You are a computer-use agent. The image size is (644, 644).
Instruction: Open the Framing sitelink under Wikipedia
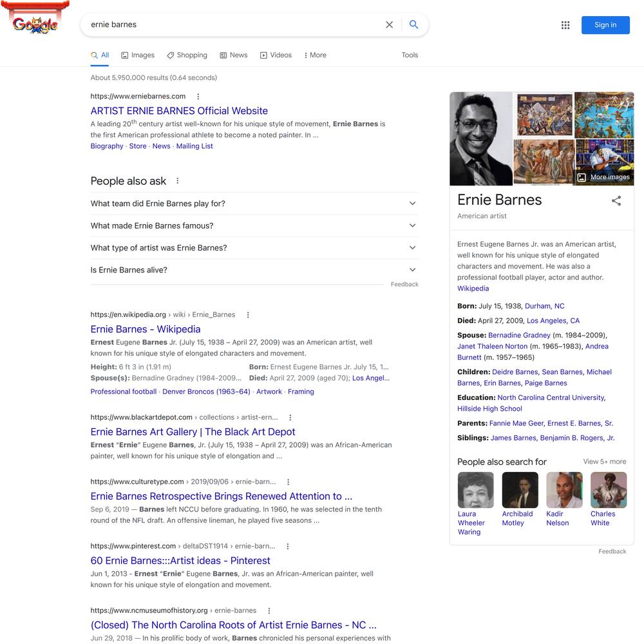tap(301, 392)
